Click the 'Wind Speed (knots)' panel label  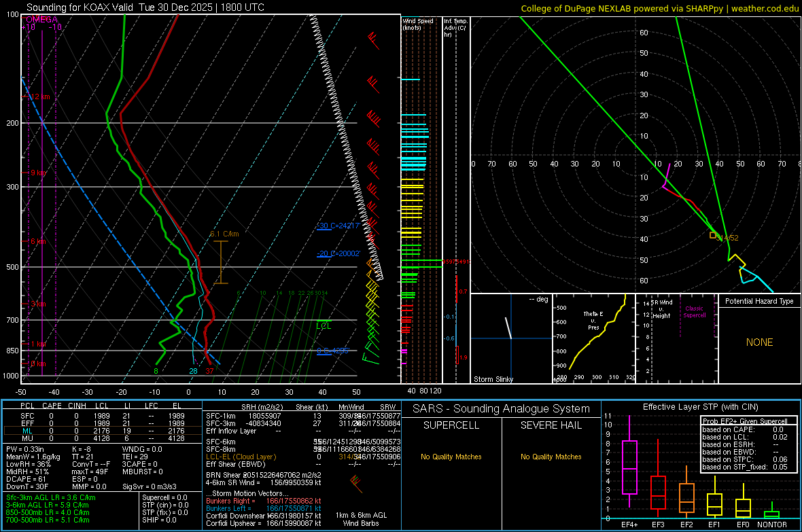[417, 24]
